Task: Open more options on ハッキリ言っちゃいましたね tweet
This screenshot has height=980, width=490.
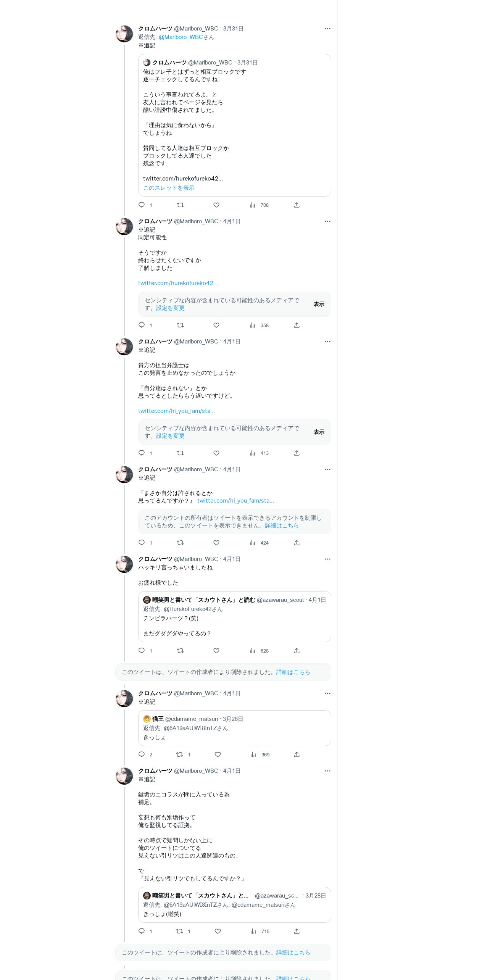Action: pos(327,559)
